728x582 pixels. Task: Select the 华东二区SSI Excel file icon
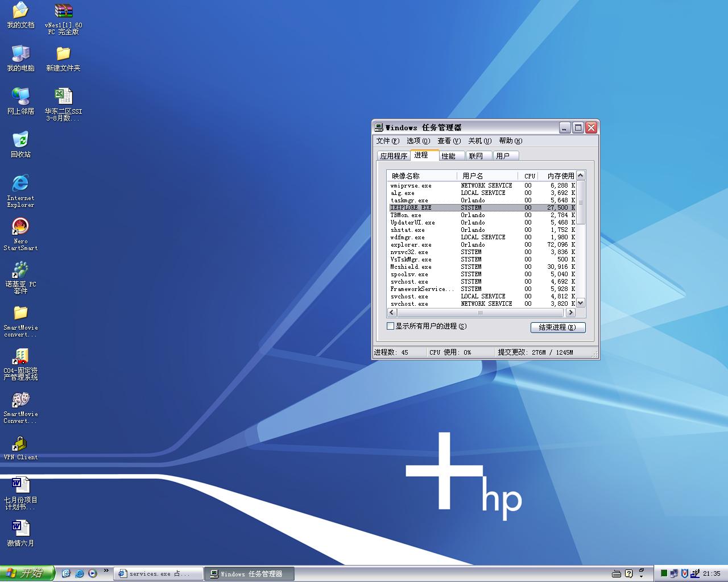coord(63,97)
